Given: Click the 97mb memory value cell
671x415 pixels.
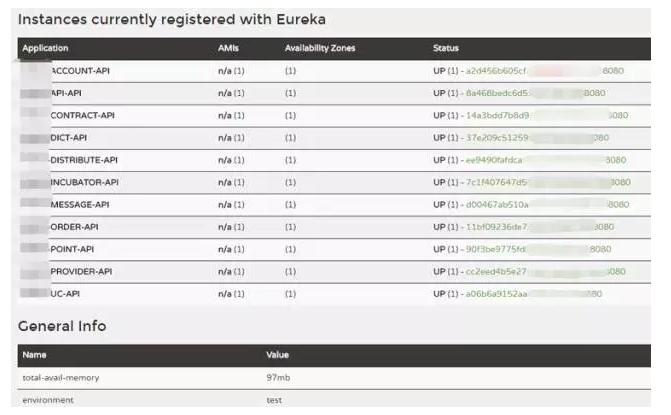Looking at the screenshot, I should [278, 378].
